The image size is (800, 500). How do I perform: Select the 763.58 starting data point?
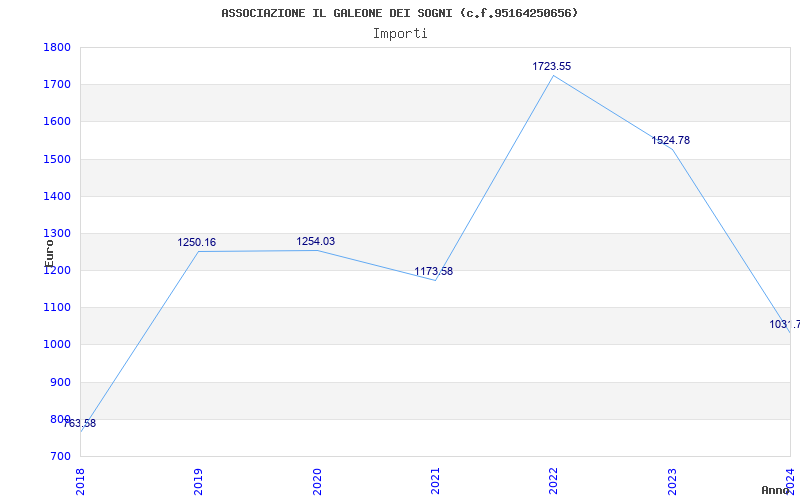(80, 423)
